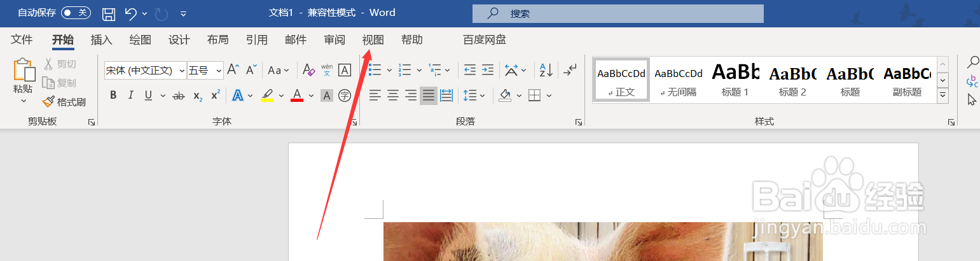Apply multilevel list
This screenshot has height=261, width=980.
coord(435,70)
